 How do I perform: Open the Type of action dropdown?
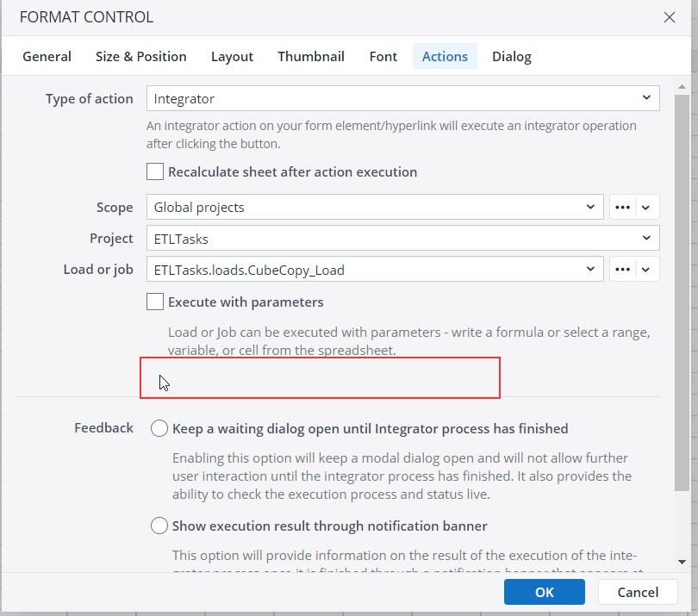(402, 99)
